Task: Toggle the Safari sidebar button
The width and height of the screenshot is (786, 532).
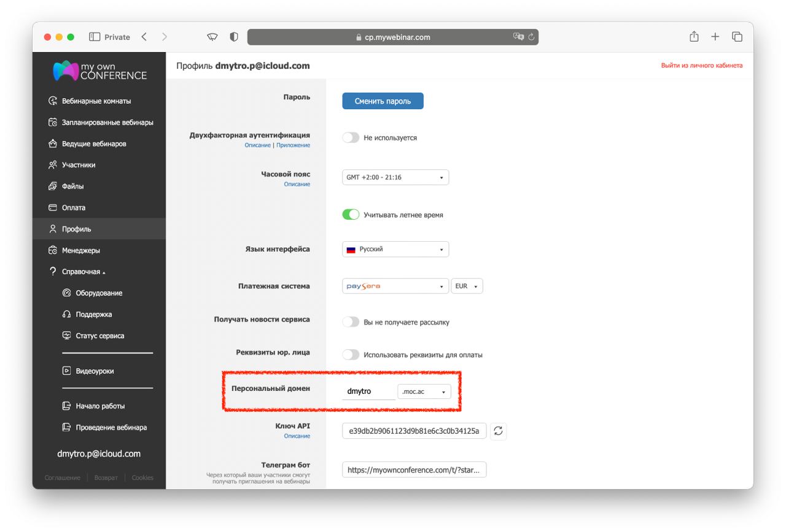Action: point(95,37)
